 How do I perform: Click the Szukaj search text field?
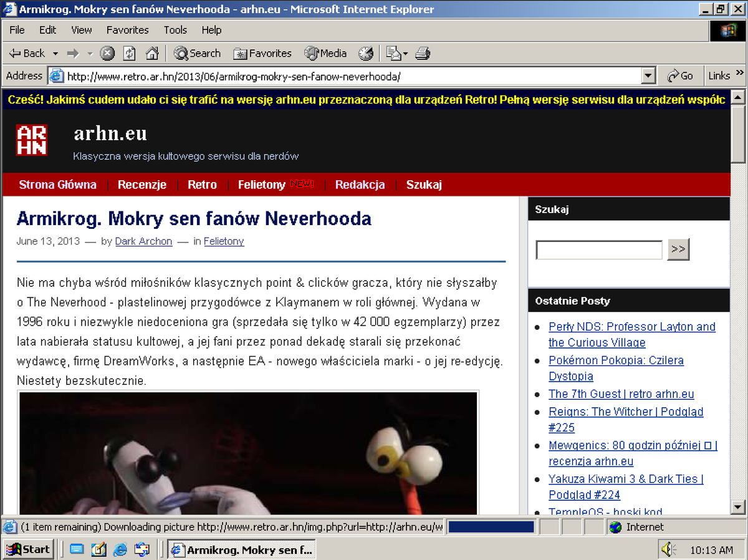pyautogui.click(x=599, y=250)
